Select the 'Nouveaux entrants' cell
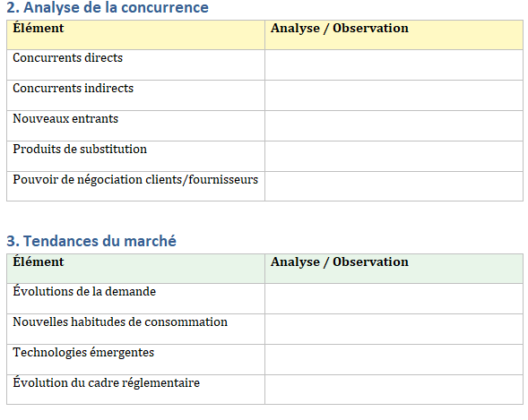Screen dimensions: 528x420 (x=135, y=125)
